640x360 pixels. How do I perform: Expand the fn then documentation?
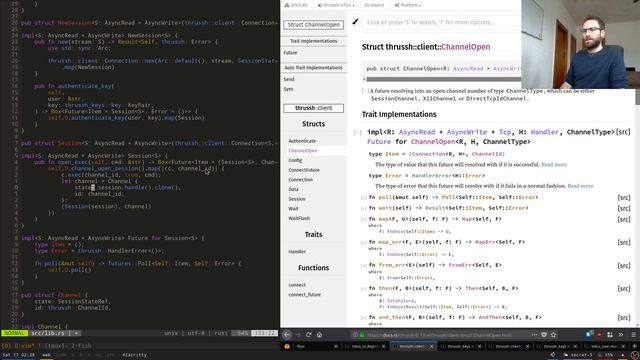[x=363, y=289]
